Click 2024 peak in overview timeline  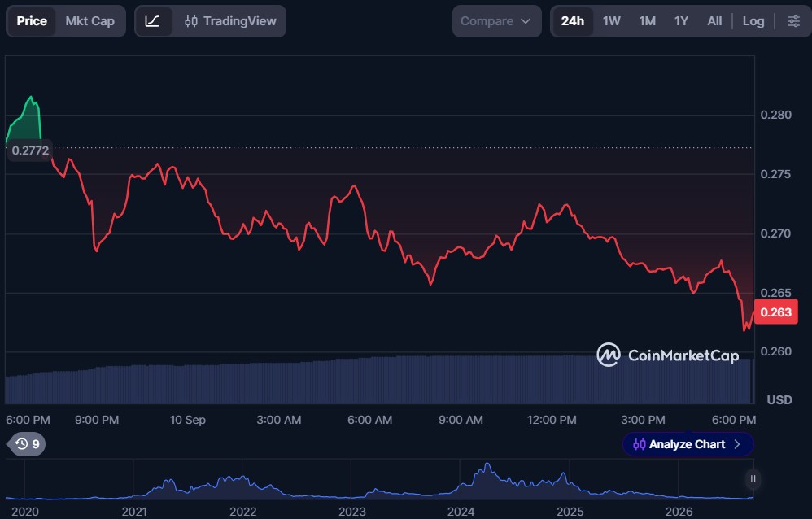point(487,465)
